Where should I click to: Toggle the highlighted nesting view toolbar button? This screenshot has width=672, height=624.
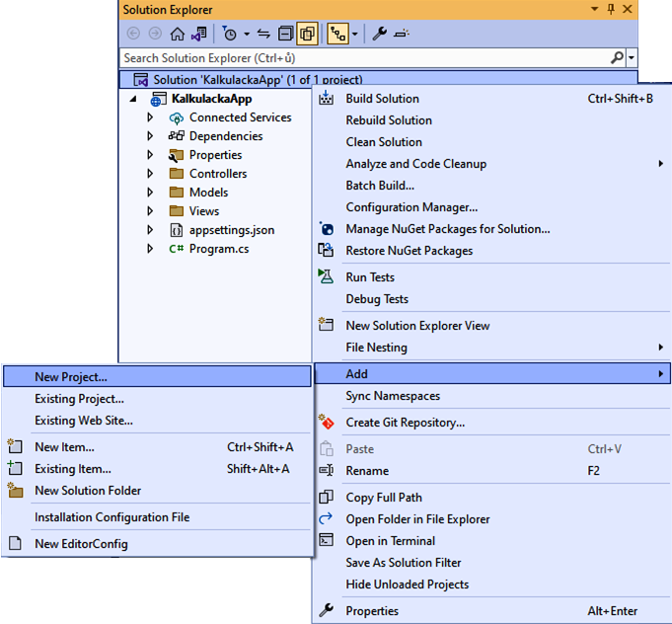(x=338, y=34)
